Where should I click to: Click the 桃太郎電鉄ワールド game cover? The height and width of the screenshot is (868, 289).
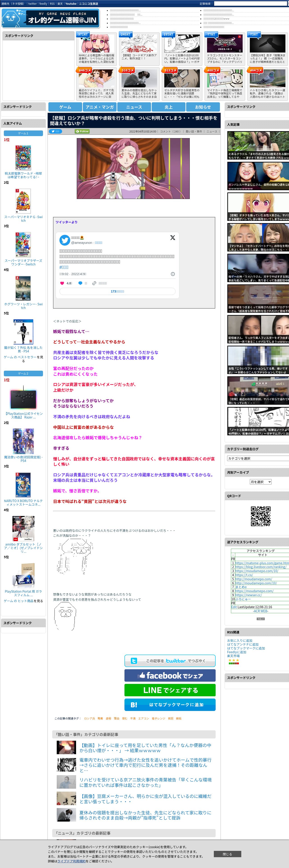23,158
